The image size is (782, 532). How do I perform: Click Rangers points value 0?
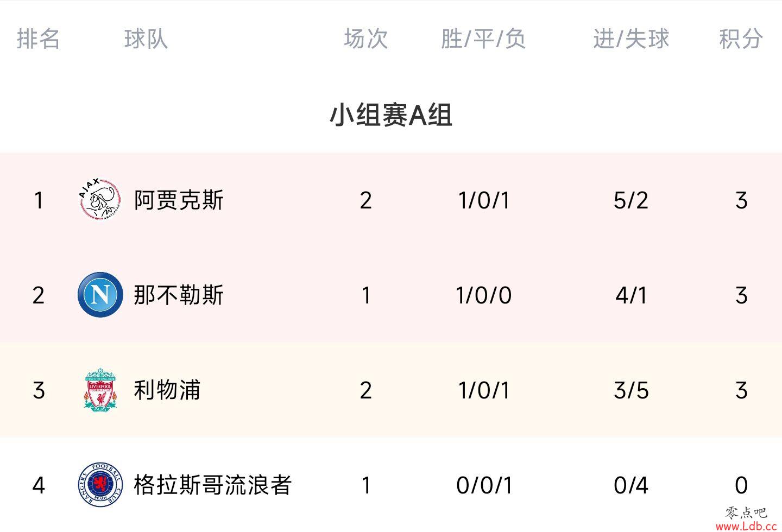click(741, 485)
